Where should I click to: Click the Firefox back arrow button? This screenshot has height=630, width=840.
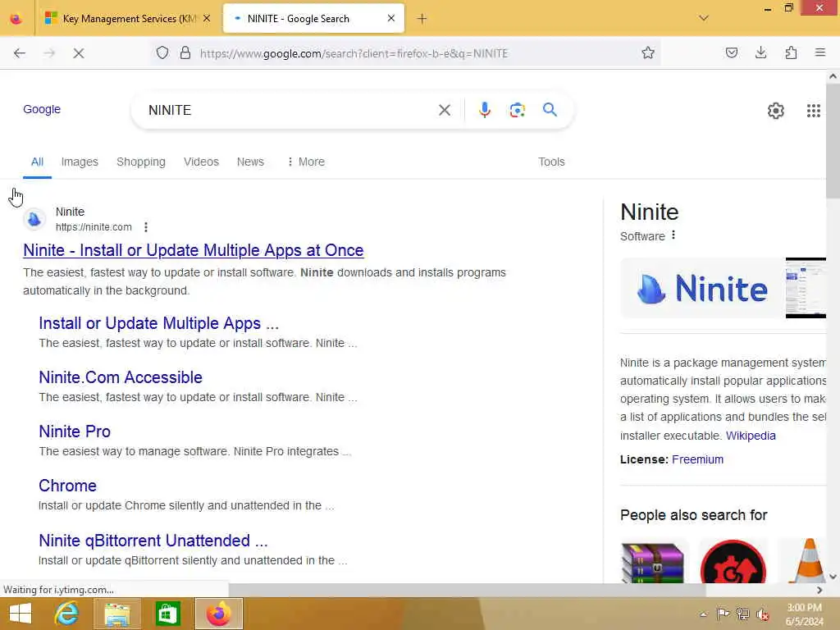coord(20,53)
